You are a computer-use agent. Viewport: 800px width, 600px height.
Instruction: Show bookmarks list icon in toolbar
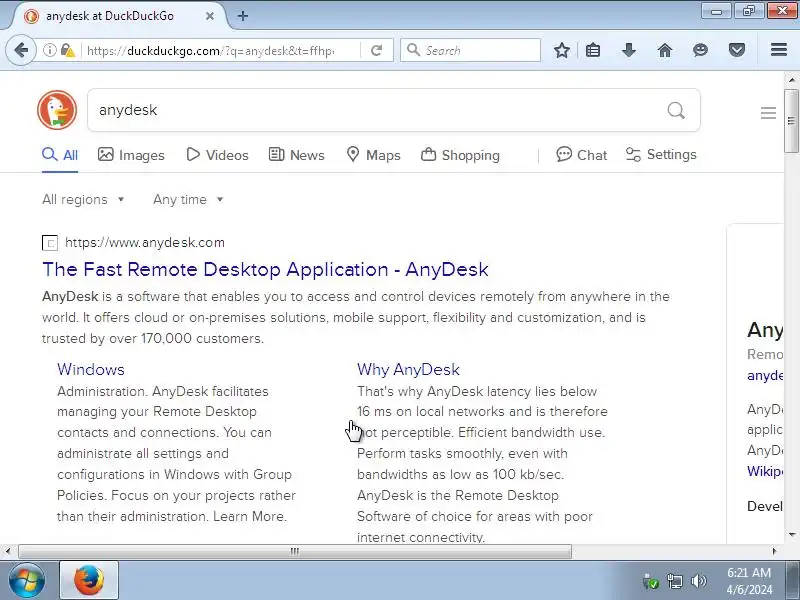(x=593, y=50)
